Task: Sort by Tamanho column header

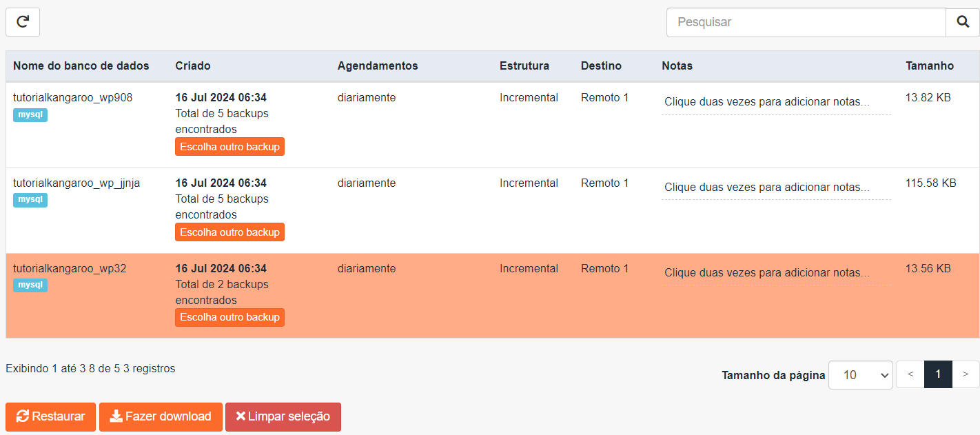Action: (929, 66)
